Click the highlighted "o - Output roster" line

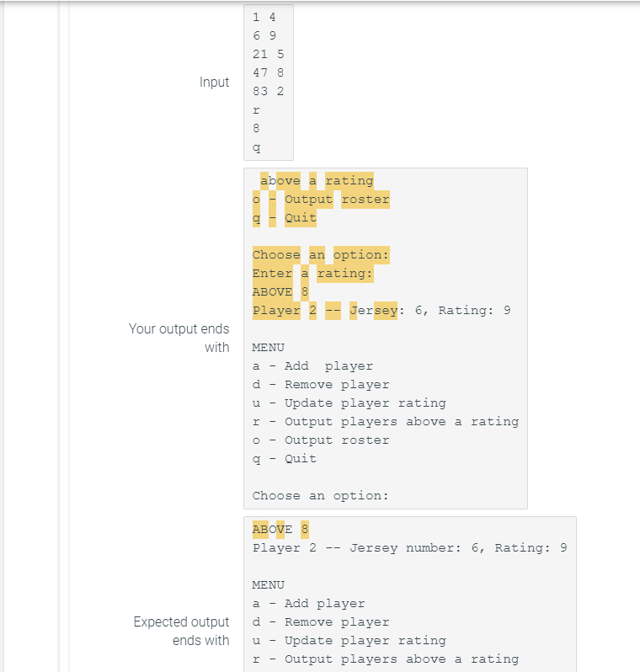click(x=321, y=200)
